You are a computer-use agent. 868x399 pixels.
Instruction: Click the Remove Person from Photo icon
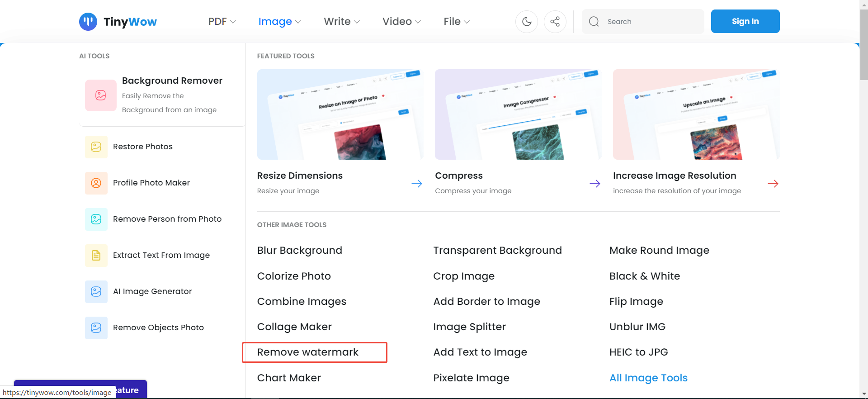96,219
